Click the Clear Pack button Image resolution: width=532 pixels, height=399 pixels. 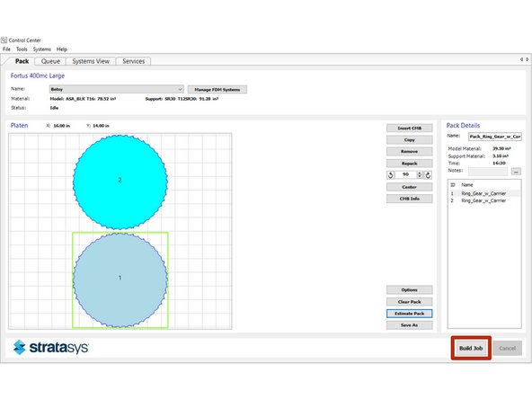coord(410,302)
